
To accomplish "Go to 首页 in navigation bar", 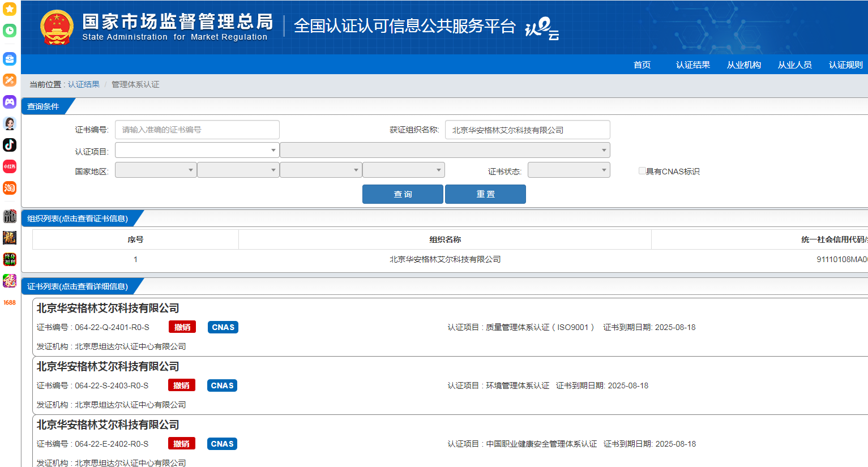I will (642, 65).
